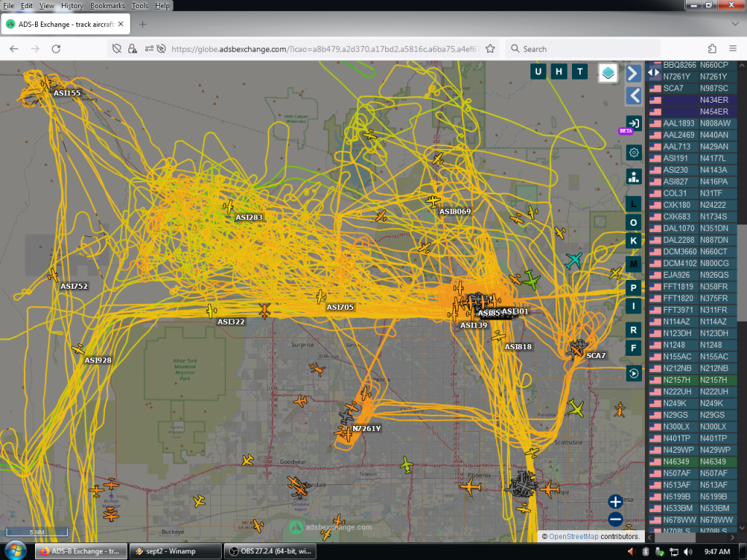Toggle the H map filter button
Screen dimensions: 747x560
pos(559,72)
